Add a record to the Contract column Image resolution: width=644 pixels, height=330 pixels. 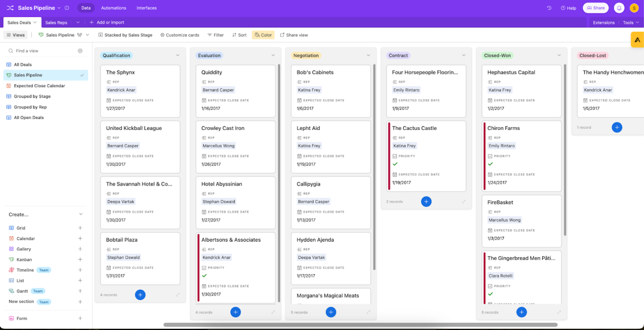point(426,201)
